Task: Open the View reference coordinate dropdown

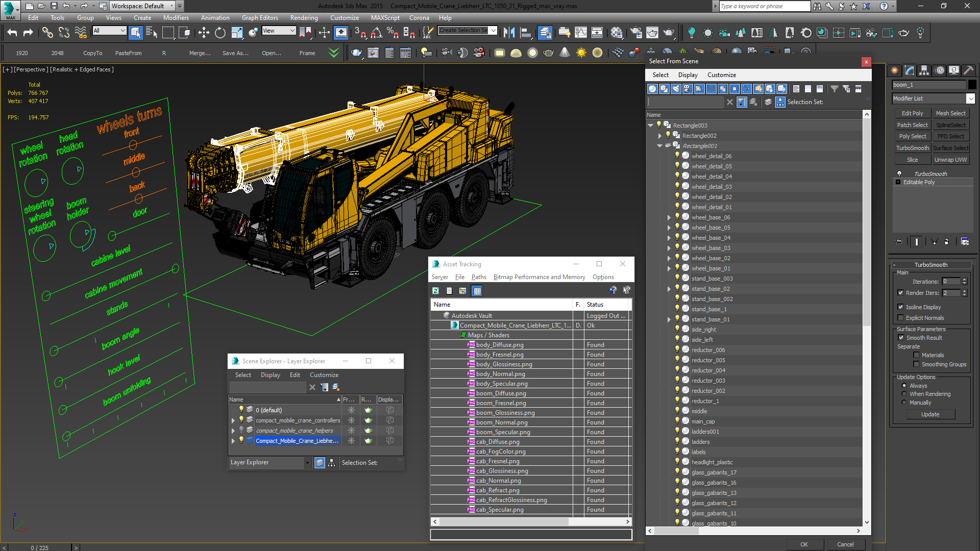Action: [279, 31]
